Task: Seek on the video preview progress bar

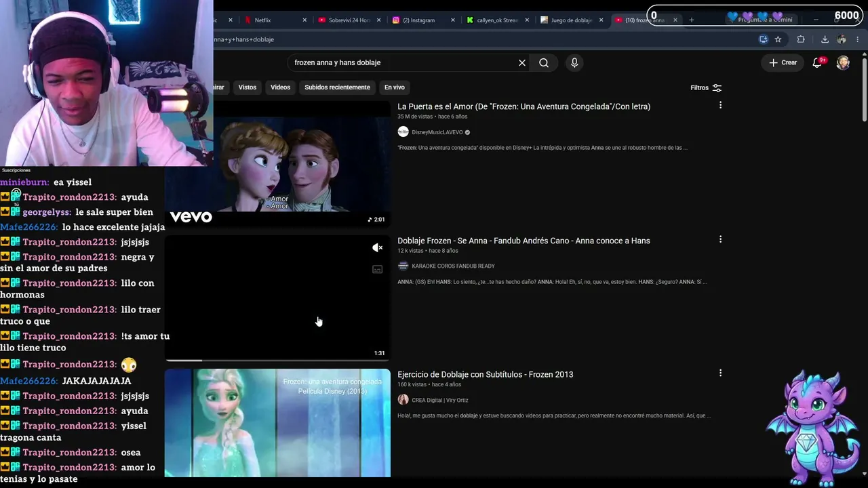Action: click(277, 360)
